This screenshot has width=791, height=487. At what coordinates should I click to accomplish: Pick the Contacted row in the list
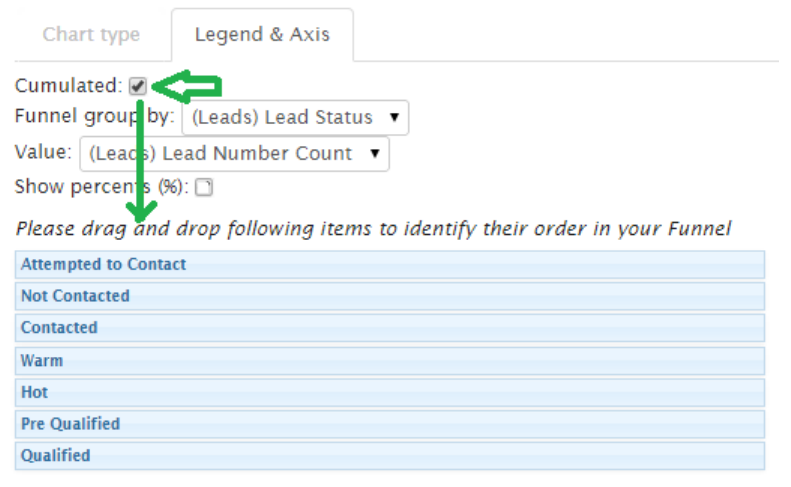pyautogui.click(x=390, y=328)
